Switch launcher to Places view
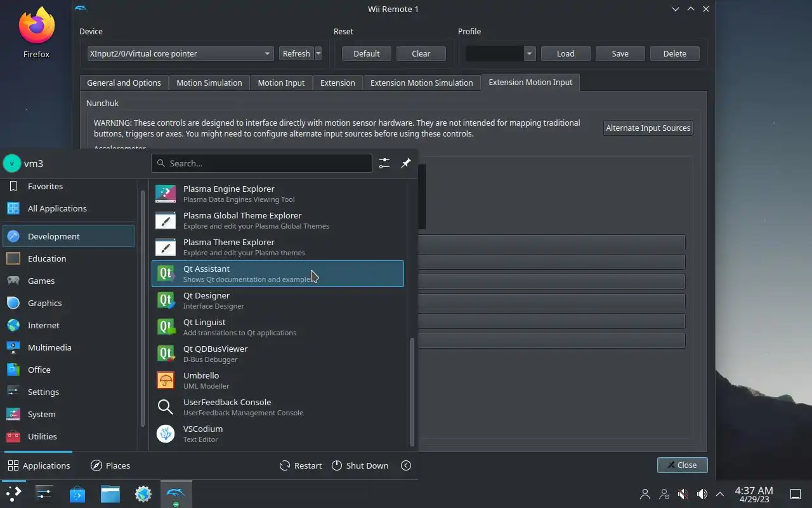The image size is (812, 508). tap(110, 465)
